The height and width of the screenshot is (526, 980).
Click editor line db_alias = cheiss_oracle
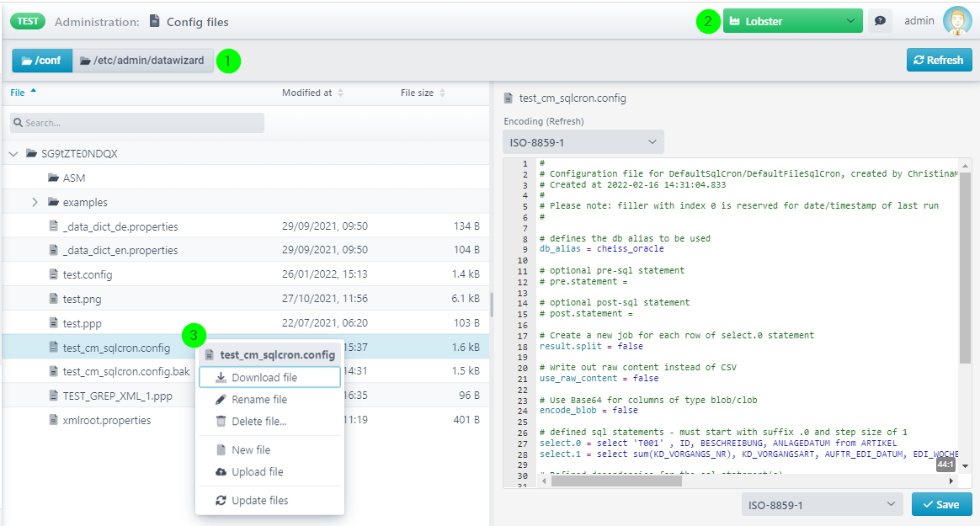click(601, 248)
